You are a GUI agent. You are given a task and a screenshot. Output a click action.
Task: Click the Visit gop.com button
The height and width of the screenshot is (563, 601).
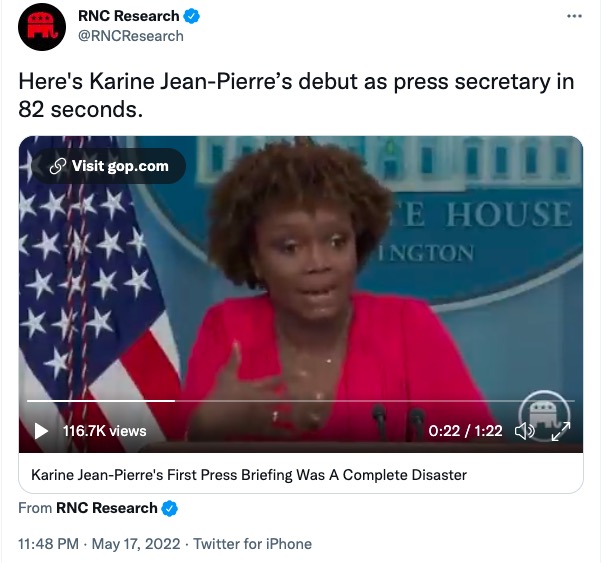pyautogui.click(x=109, y=166)
